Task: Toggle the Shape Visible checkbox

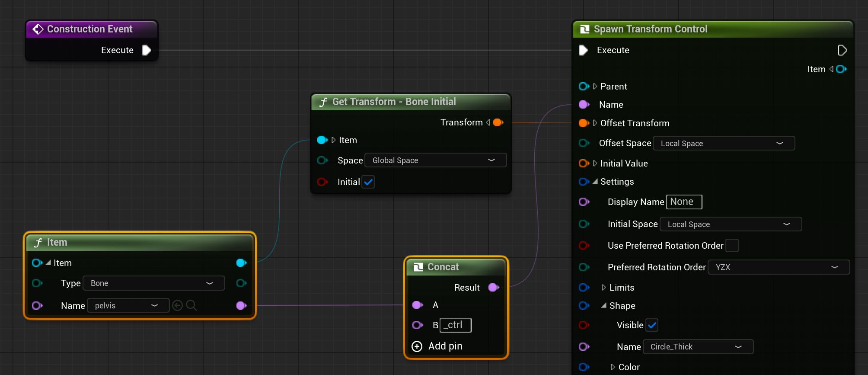Action: [x=652, y=325]
